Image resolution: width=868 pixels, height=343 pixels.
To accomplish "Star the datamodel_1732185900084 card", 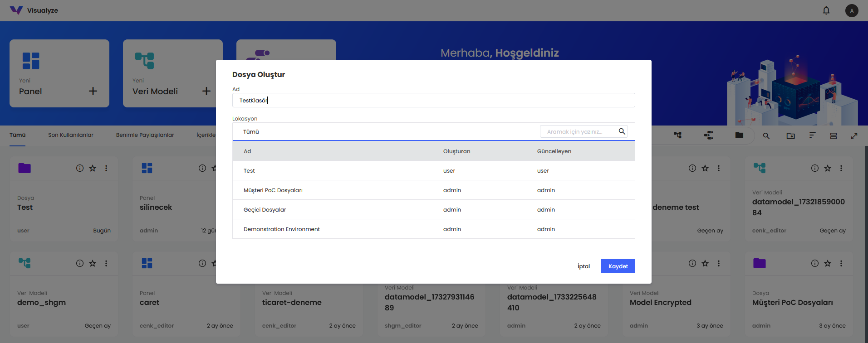I will pyautogui.click(x=828, y=168).
